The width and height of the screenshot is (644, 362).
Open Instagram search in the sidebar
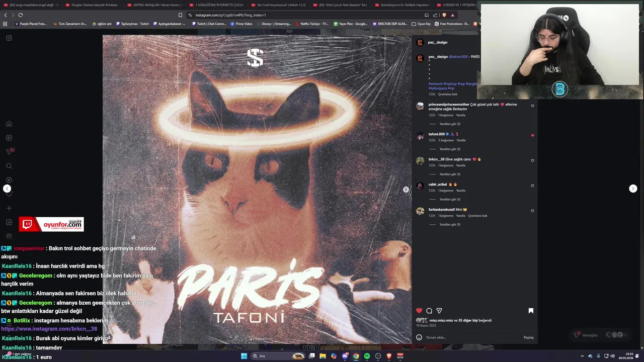[9, 166]
